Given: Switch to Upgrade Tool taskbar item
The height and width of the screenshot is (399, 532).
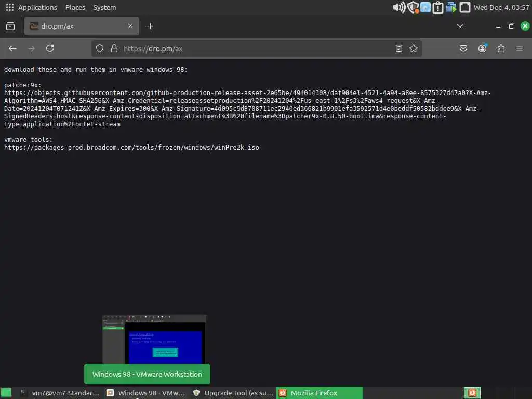Looking at the screenshot, I should 233,393.
